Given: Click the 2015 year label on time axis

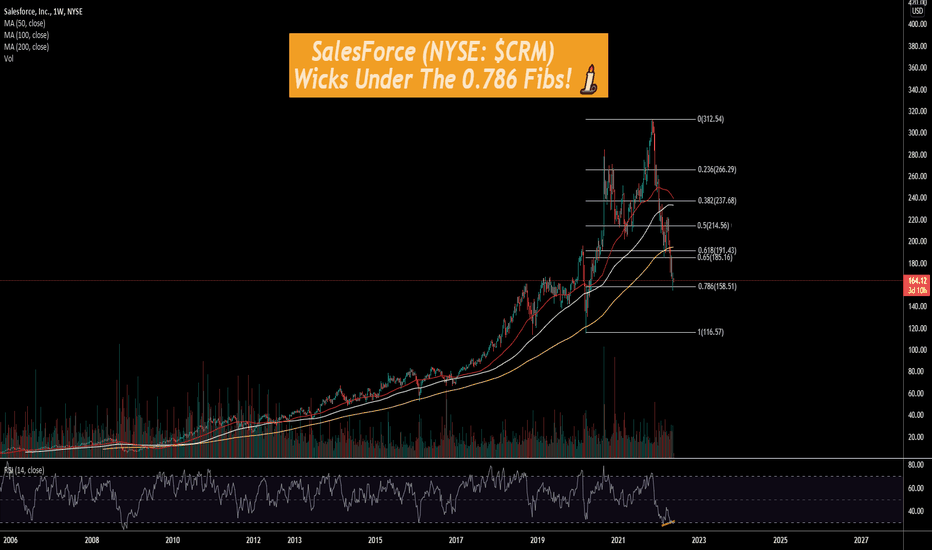Looking at the screenshot, I should click(375, 540).
